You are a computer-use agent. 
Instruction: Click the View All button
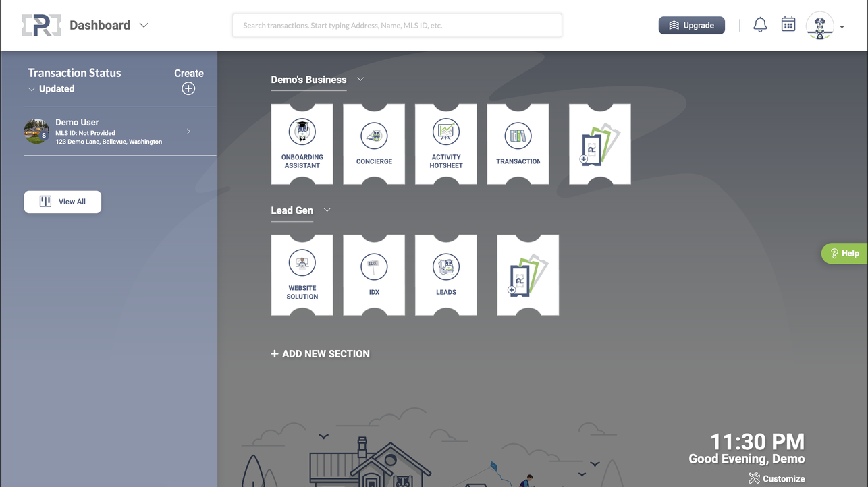pyautogui.click(x=63, y=202)
